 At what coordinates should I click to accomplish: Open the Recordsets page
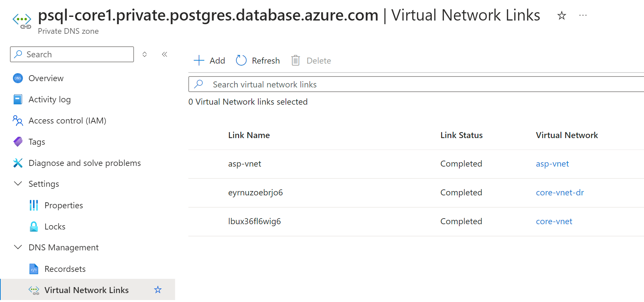click(65, 269)
